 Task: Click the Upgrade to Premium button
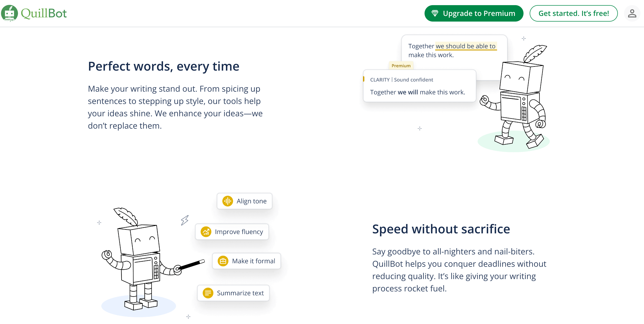(474, 13)
